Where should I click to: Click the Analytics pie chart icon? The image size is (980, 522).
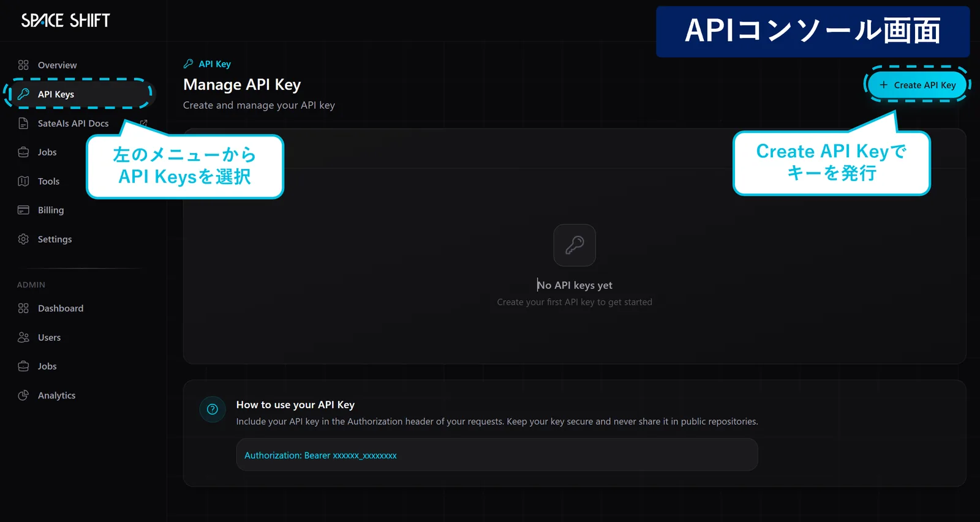[x=23, y=395]
